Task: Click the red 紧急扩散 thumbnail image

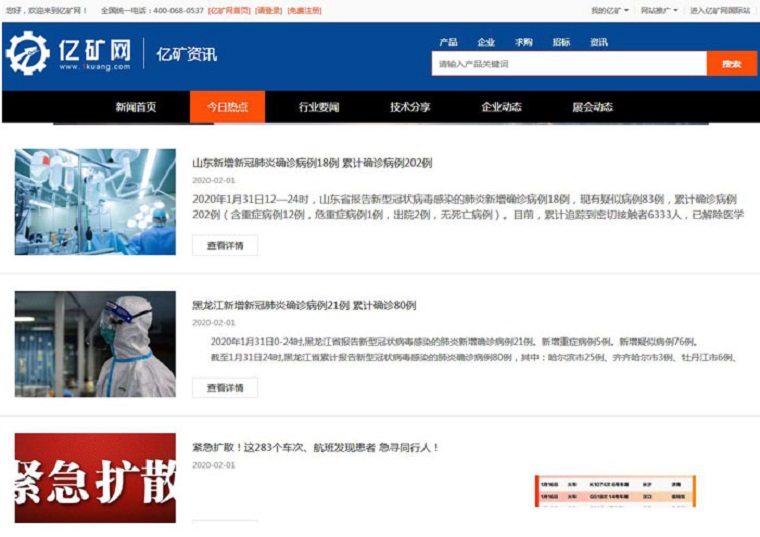Action: (95, 478)
